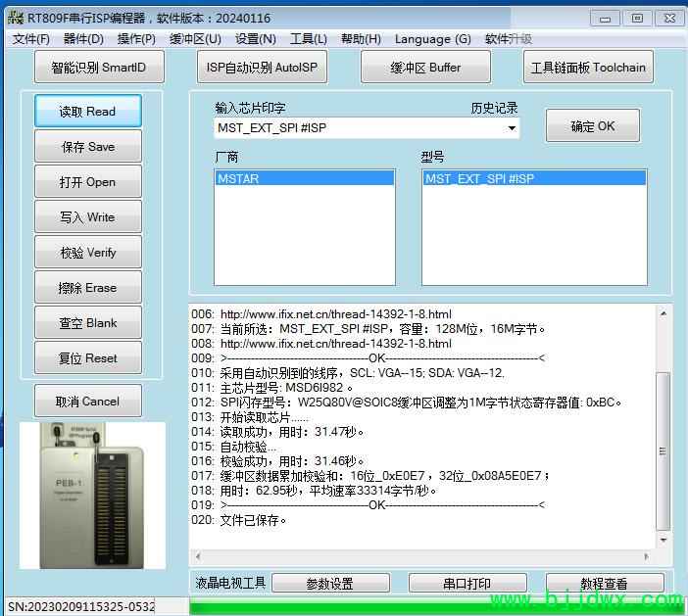The height and width of the screenshot is (616, 688).
Task: Open the Language (G) menu
Action: point(432,39)
